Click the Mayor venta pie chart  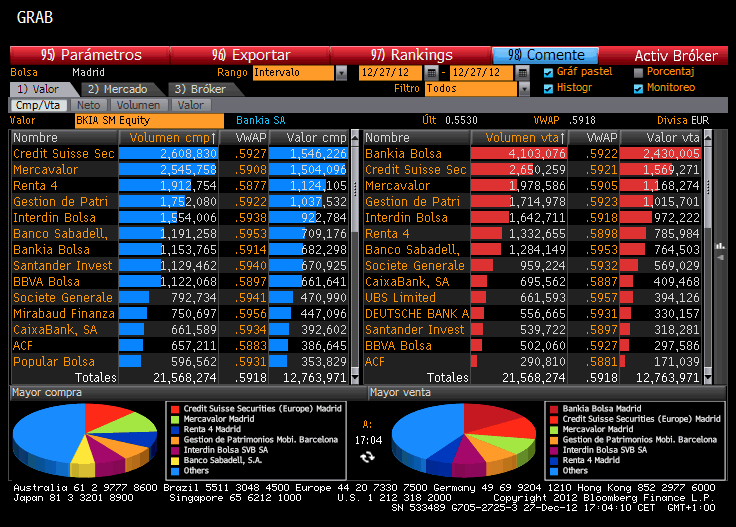464,440
